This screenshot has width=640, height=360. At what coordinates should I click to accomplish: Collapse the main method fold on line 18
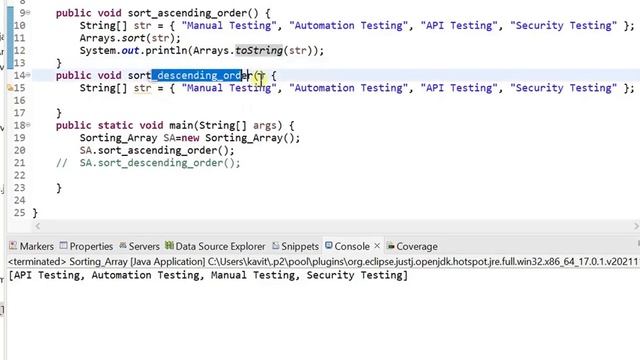(x=28, y=125)
